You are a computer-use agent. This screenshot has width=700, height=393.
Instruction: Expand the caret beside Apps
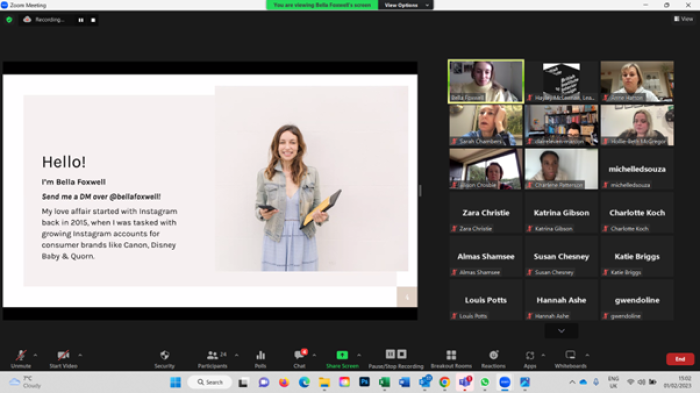click(543, 355)
